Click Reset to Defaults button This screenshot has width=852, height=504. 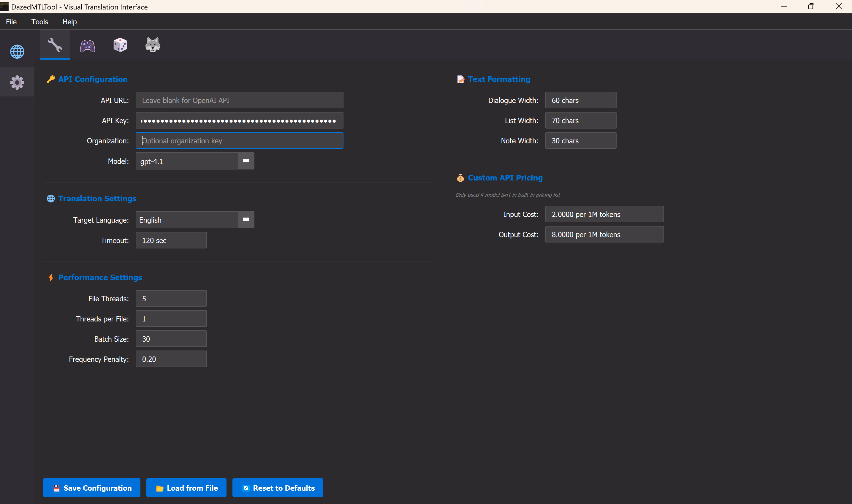(x=278, y=488)
